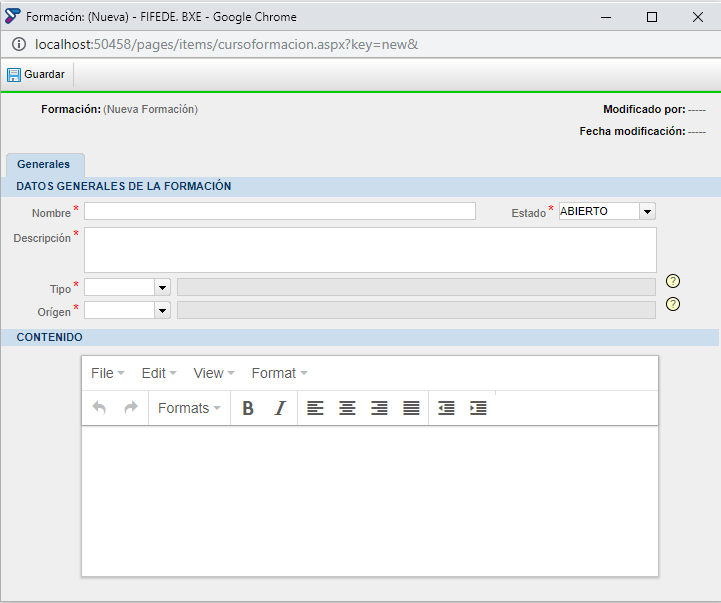The image size is (721, 603).
Task: Click the 'Fecha modificación:' label
Action: pos(632,132)
